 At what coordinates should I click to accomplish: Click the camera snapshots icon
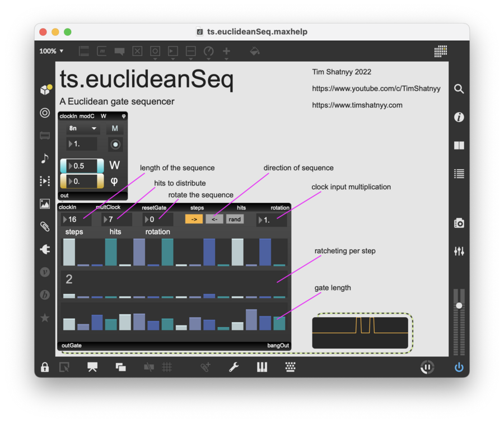[x=459, y=224]
